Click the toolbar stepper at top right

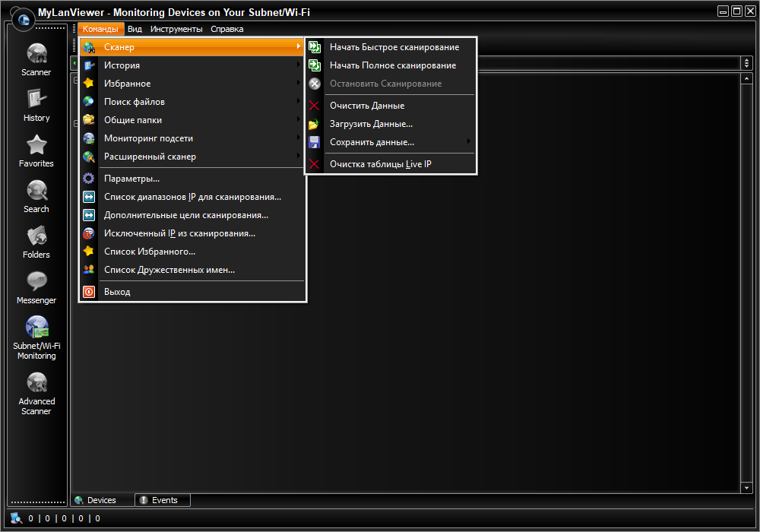tap(746, 63)
